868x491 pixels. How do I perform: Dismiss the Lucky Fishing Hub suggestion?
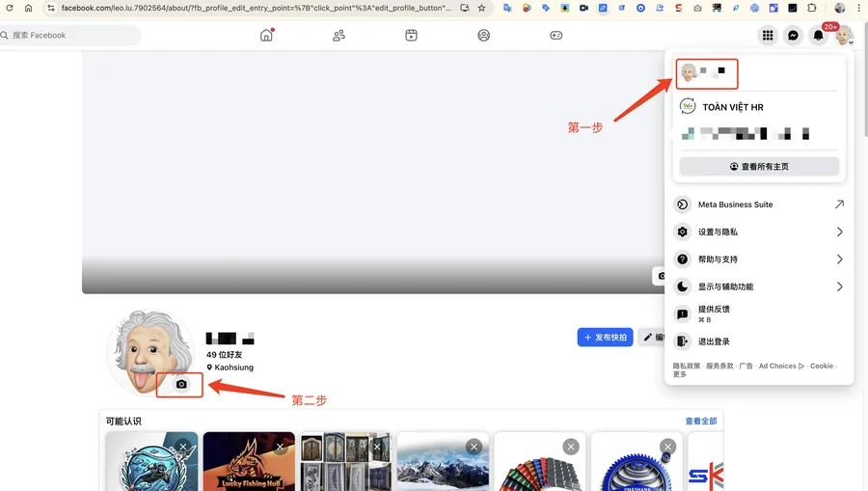(x=280, y=447)
